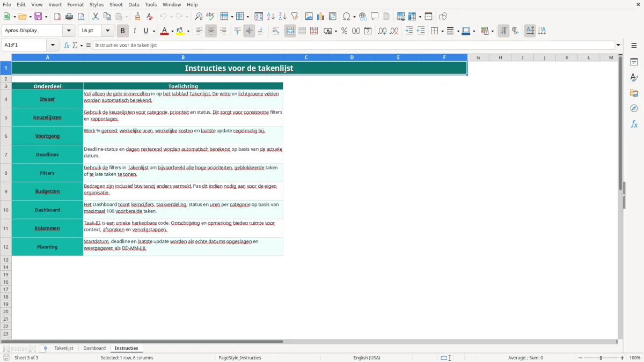
Task: Expand the Borders dropdown arrow
Action: click(x=442, y=31)
